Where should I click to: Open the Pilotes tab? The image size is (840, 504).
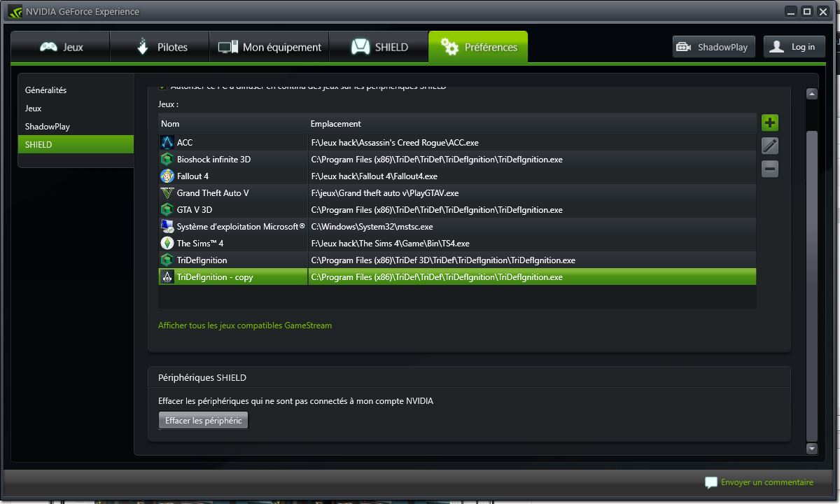click(x=160, y=48)
